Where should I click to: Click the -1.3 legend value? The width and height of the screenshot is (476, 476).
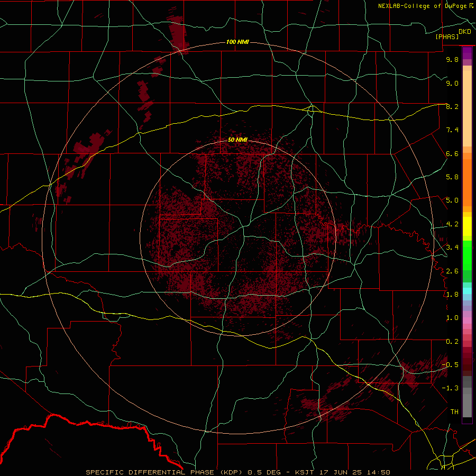coord(450,388)
